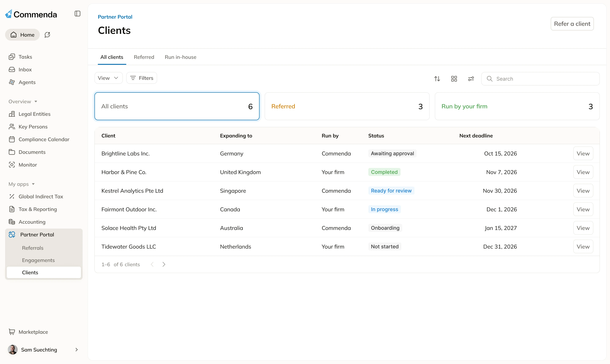The image size is (610, 364).
Task: Click in the Search field
Action: pos(541,79)
